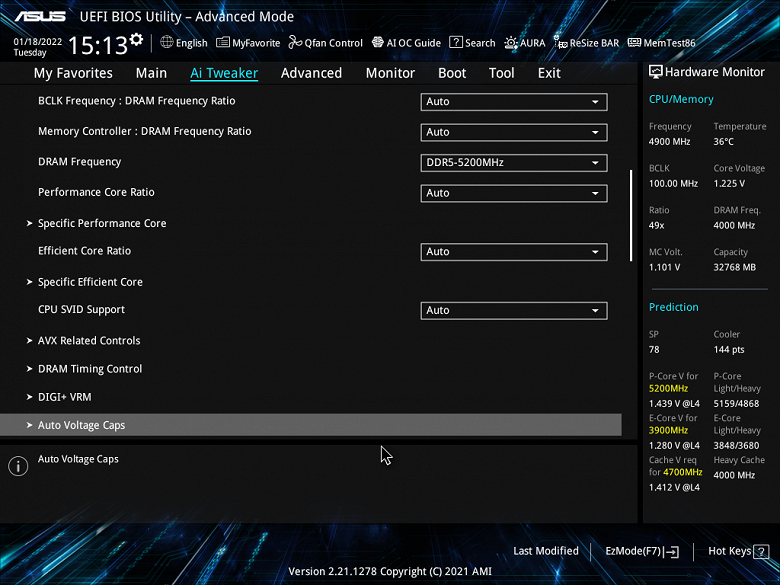The image size is (780, 585).
Task: Click the 49x ratio value
Action: (x=656, y=225)
